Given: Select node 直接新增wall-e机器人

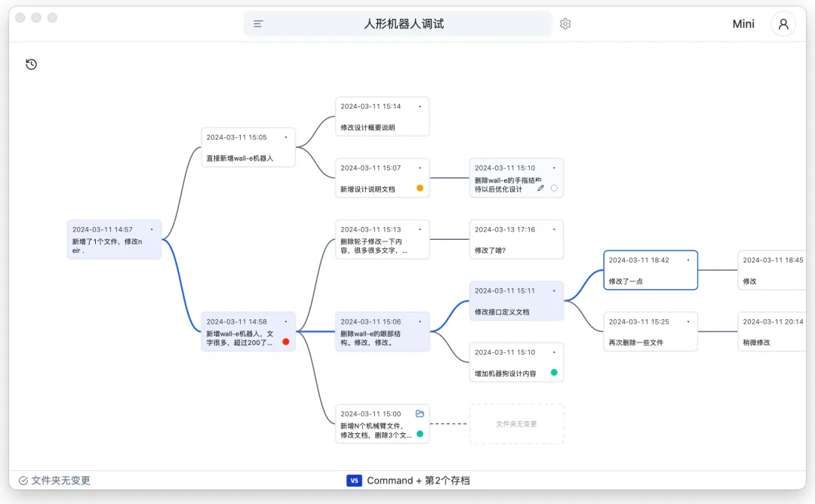Looking at the screenshot, I should point(248,147).
